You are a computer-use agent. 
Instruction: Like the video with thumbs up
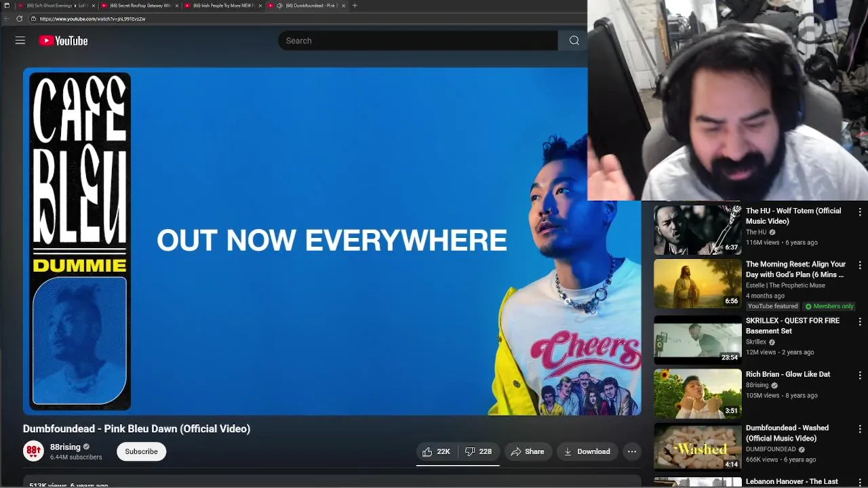pyautogui.click(x=436, y=451)
